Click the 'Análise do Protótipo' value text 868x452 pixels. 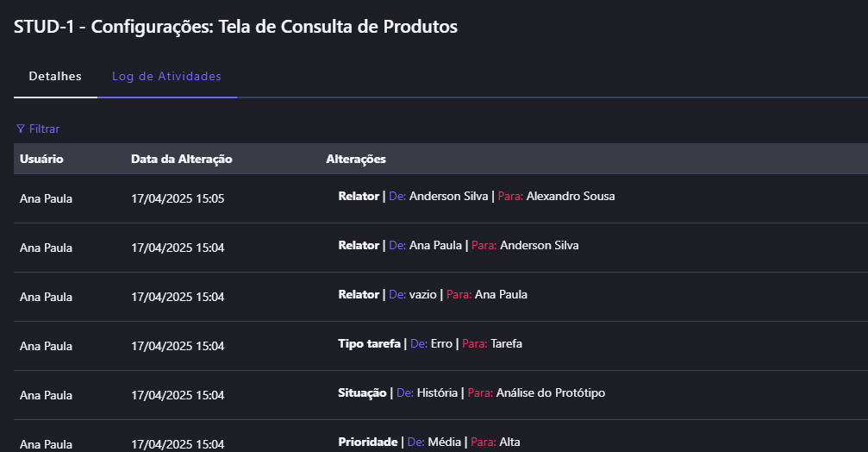551,393
